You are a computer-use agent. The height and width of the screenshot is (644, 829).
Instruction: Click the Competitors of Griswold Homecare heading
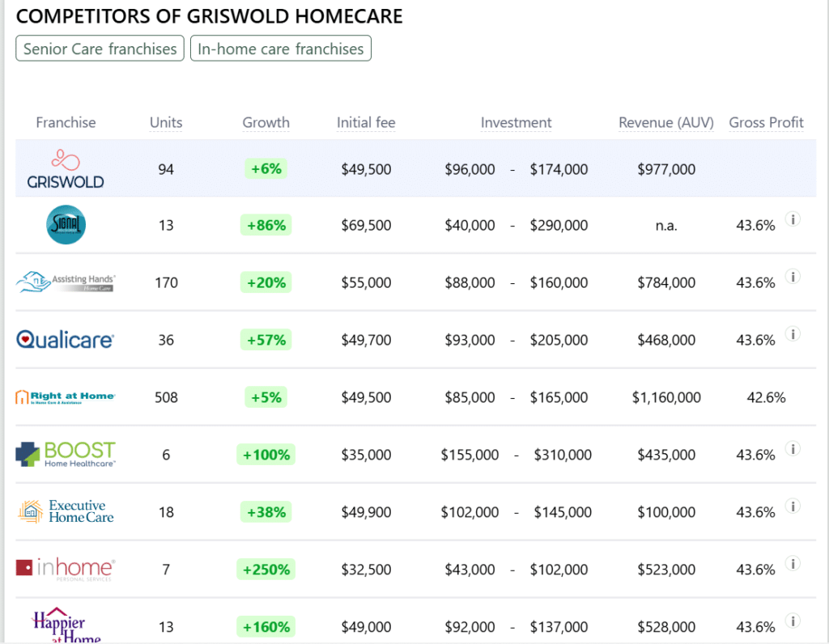(x=210, y=16)
